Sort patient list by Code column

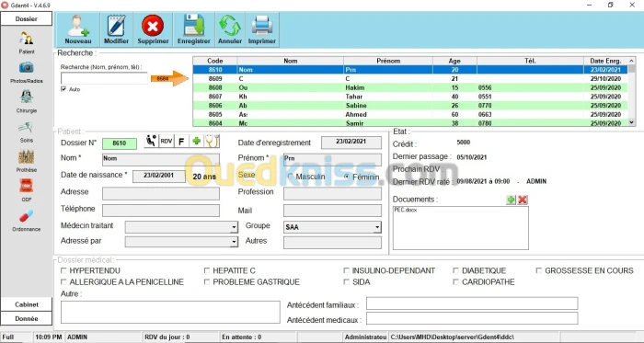click(x=215, y=61)
